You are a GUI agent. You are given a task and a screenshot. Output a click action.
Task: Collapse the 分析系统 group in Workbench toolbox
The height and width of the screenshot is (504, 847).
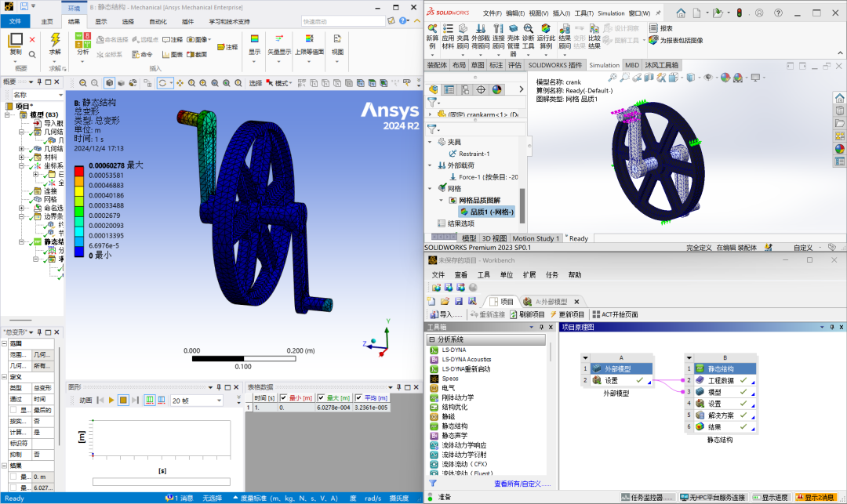coord(431,339)
